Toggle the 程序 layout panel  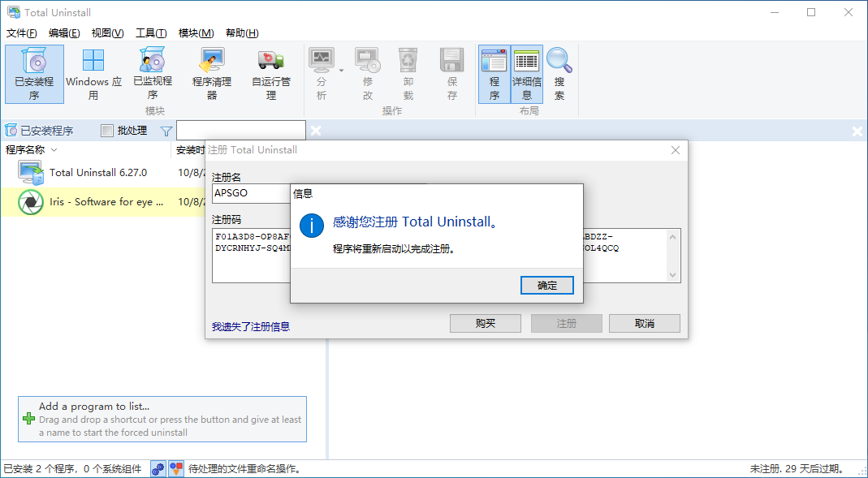coord(494,74)
